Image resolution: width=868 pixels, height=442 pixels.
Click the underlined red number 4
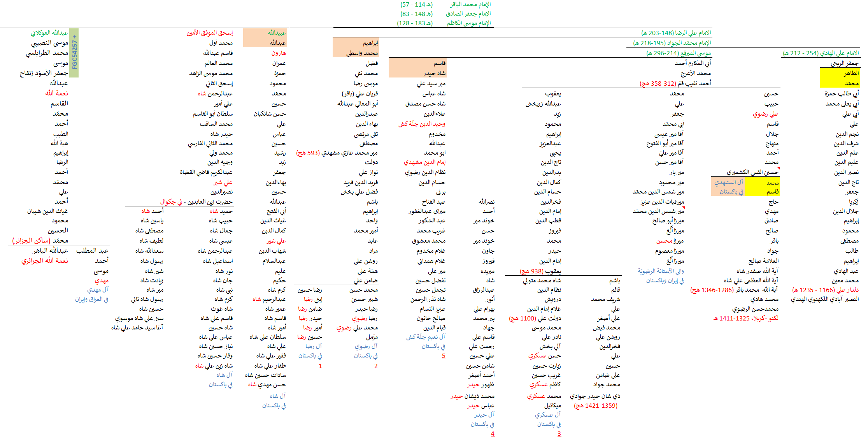[493, 434]
